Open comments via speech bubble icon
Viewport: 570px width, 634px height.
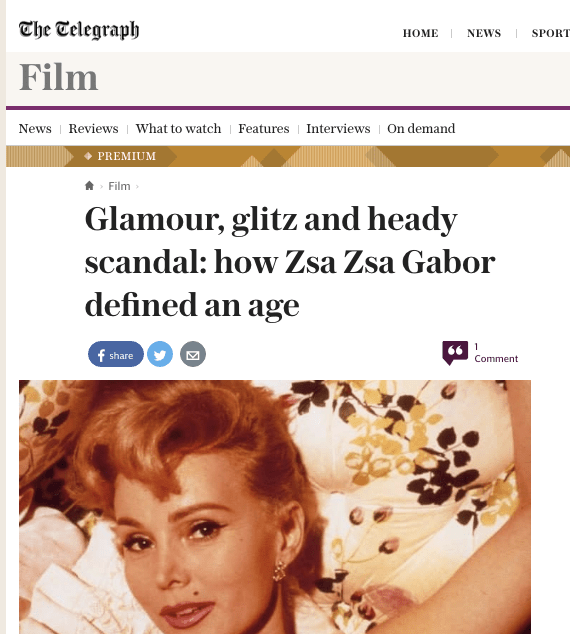pos(455,353)
